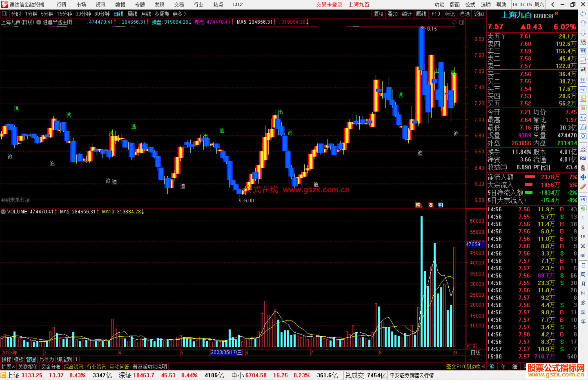The width and height of the screenshot is (588, 380).
Task: Click the four-way move arrows icon
Action: click(x=583, y=177)
